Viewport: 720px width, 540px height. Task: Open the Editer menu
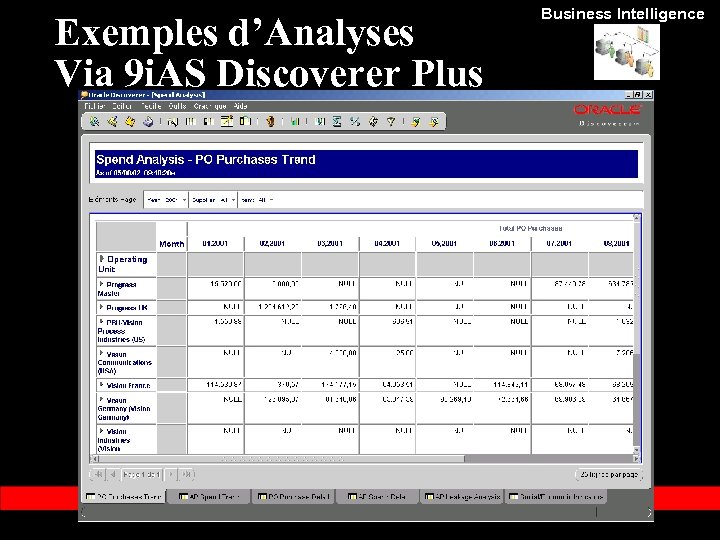click(x=122, y=106)
